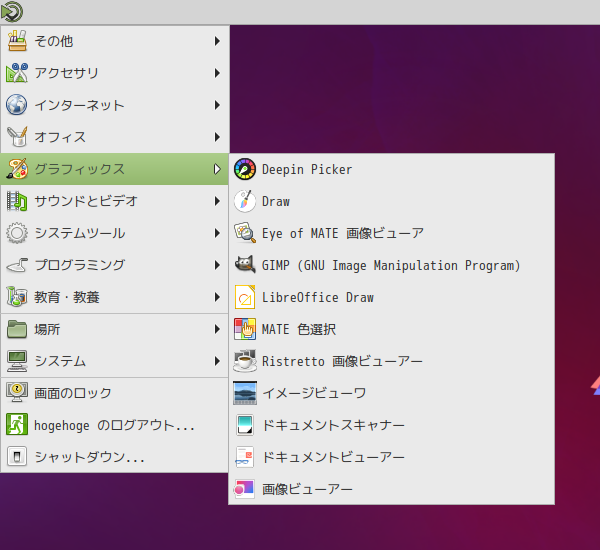Launch Ristretto 画像ビューアー entry
The width and height of the screenshot is (600, 550).
pyautogui.click(x=391, y=361)
